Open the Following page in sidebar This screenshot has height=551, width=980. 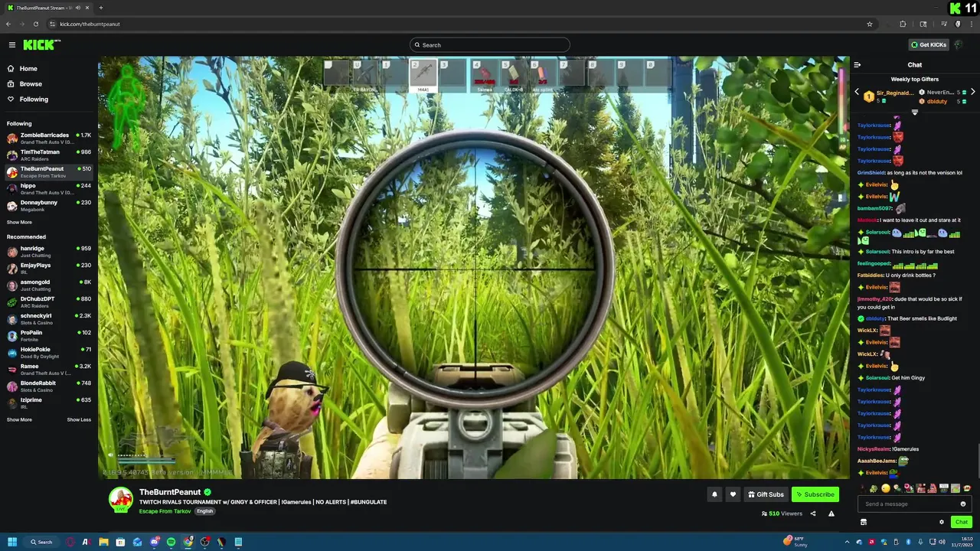click(x=34, y=99)
